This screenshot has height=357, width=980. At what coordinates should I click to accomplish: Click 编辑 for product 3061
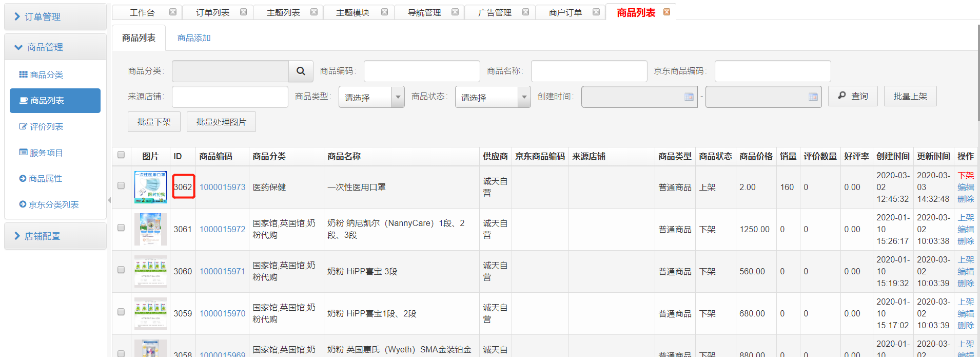pyautogui.click(x=966, y=230)
